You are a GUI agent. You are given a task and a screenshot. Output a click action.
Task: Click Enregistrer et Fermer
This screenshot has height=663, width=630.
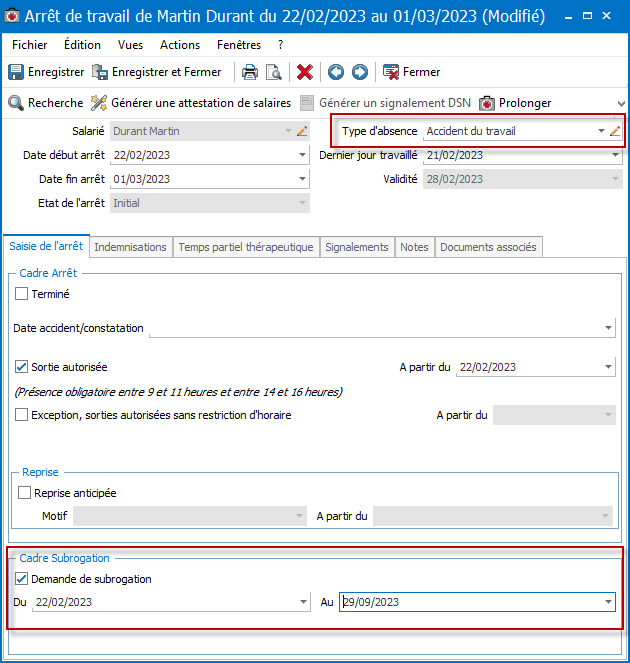coord(156,72)
